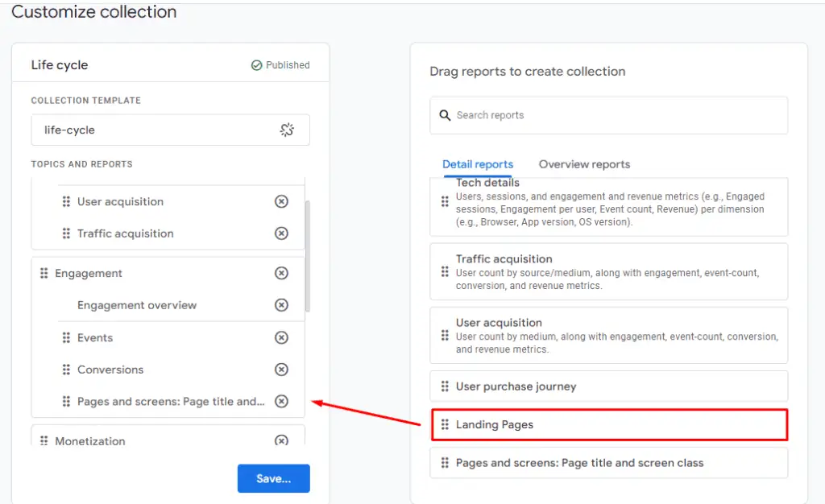
Task: Click the drag handle next to Landing Pages
Action: point(445,424)
